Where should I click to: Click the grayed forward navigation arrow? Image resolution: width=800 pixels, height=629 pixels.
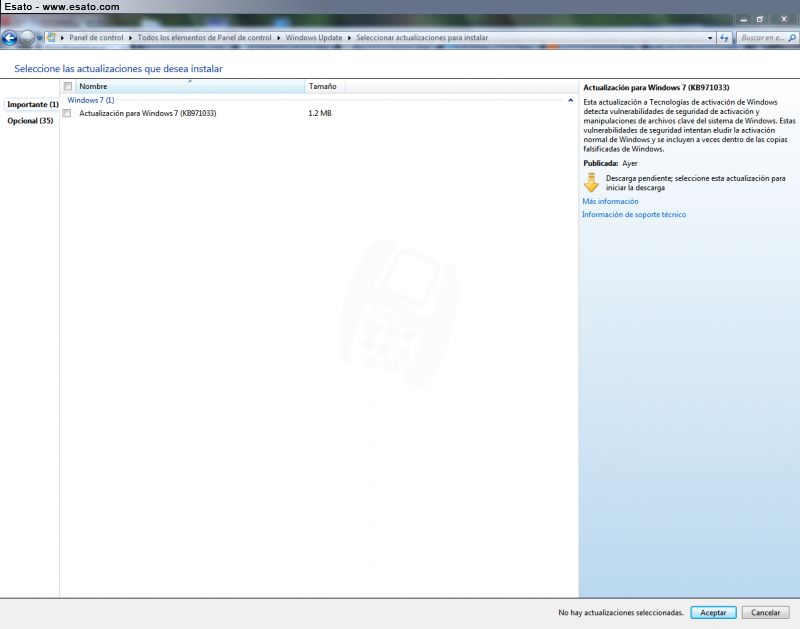pos(27,38)
